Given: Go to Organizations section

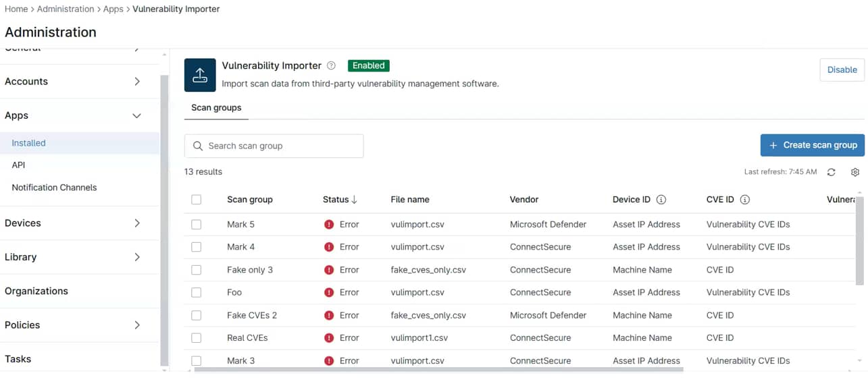Looking at the screenshot, I should coord(36,291).
